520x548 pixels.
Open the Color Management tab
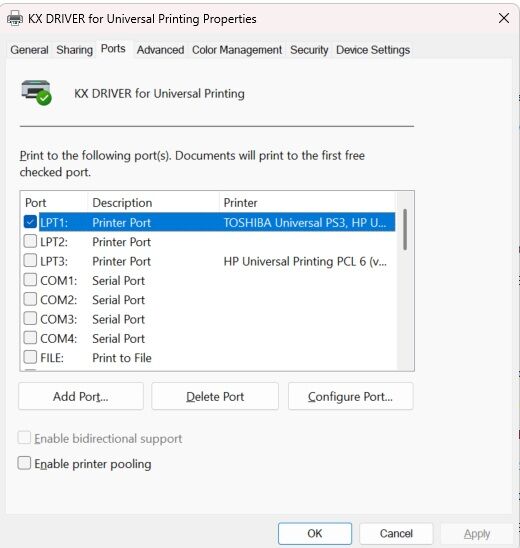pos(237,50)
